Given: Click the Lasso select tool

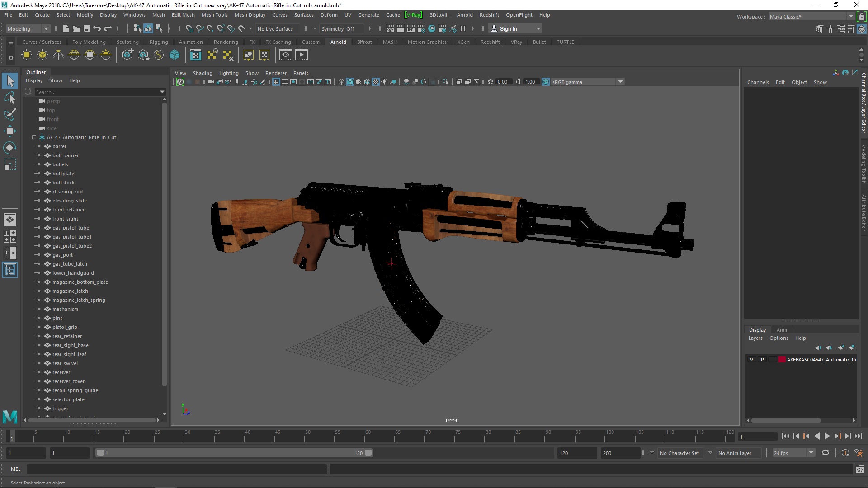Looking at the screenshot, I should click(x=9, y=98).
